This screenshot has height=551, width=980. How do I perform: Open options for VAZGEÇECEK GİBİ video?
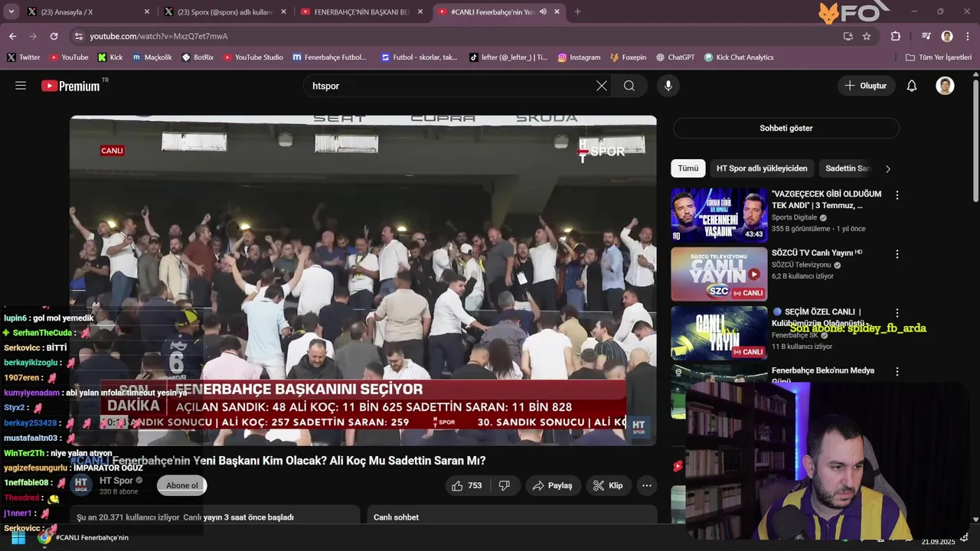tap(897, 195)
